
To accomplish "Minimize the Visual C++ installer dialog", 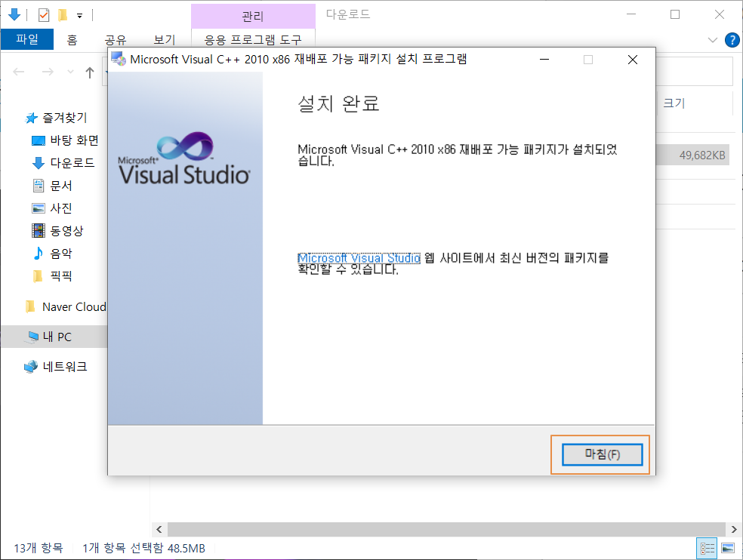I will click(544, 60).
